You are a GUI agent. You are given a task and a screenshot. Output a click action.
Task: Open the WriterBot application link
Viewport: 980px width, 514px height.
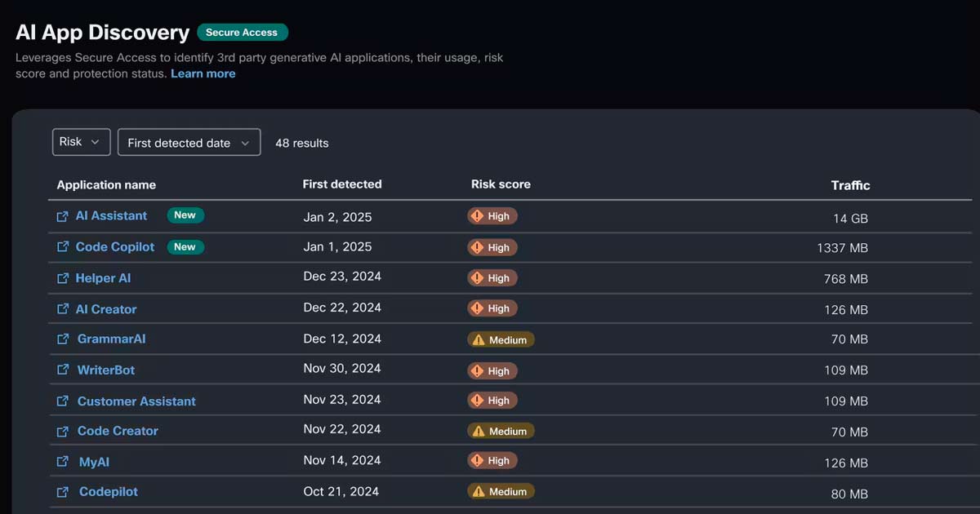(106, 370)
